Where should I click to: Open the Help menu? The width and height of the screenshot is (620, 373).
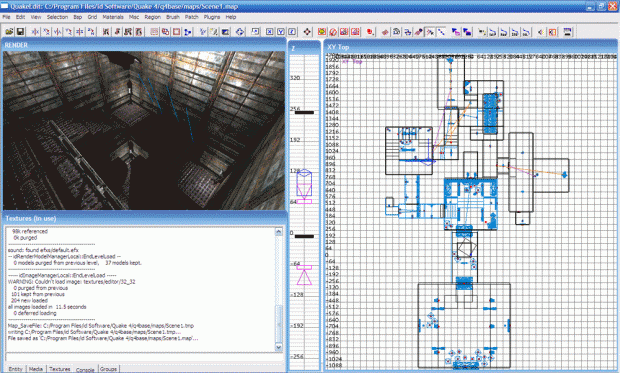click(231, 17)
